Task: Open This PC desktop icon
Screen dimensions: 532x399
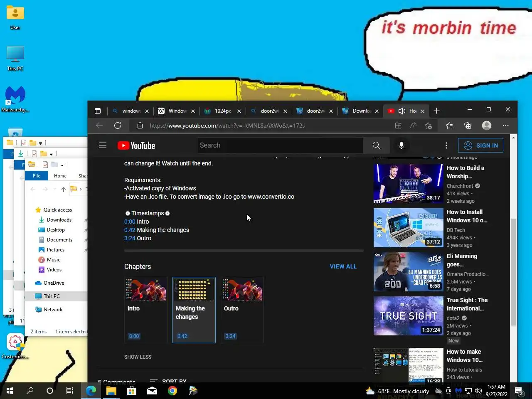Action: tap(15, 58)
